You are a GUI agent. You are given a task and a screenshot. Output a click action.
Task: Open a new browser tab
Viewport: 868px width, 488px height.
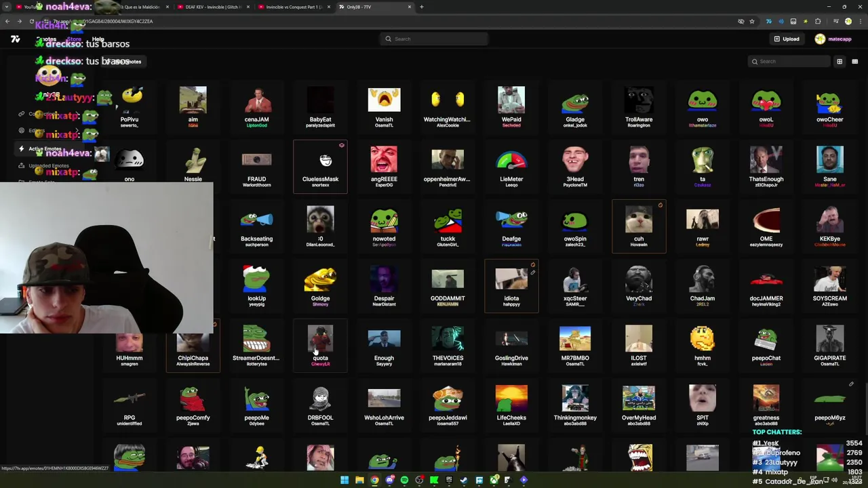click(x=421, y=7)
